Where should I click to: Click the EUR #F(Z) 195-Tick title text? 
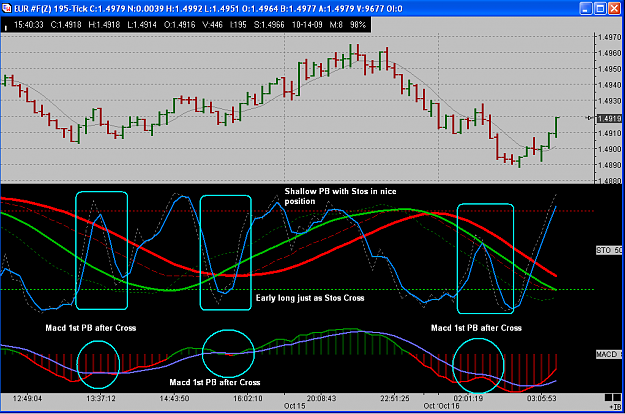(x=51, y=8)
